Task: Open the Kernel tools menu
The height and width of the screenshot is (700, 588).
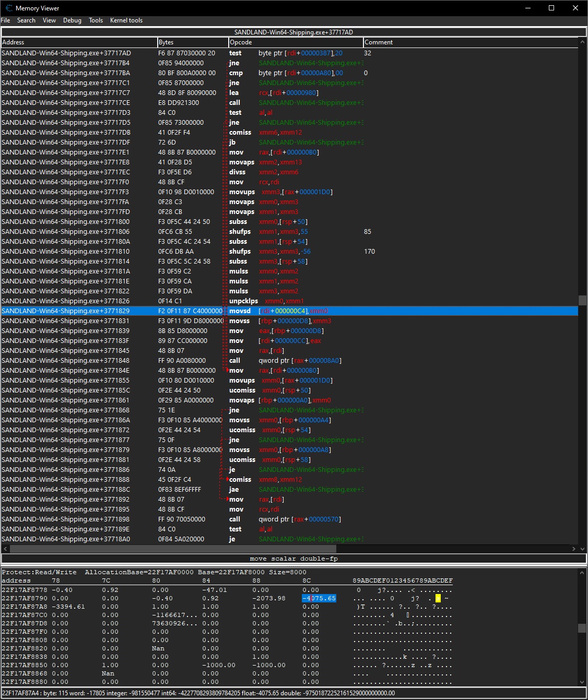Action: point(126,20)
